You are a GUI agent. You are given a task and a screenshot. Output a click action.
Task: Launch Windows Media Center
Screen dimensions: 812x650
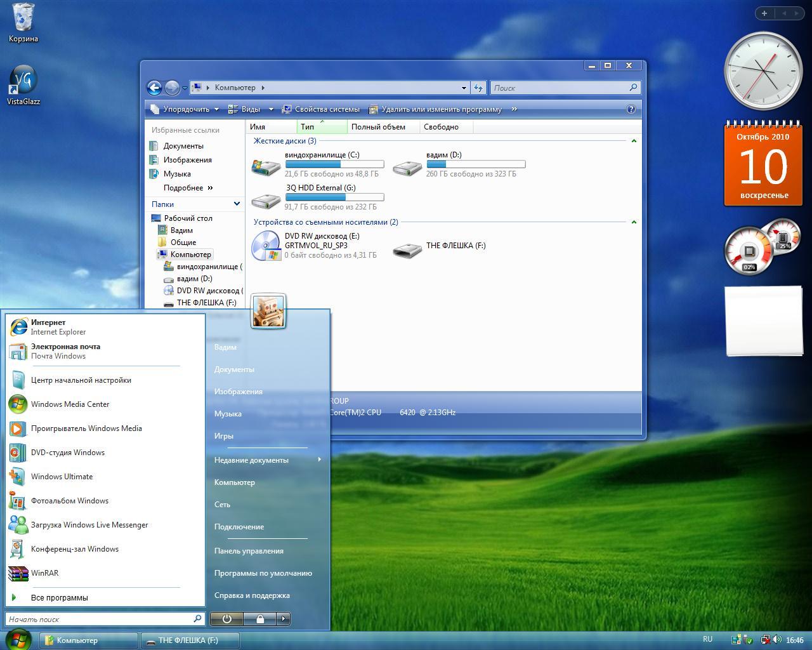[x=105, y=404]
